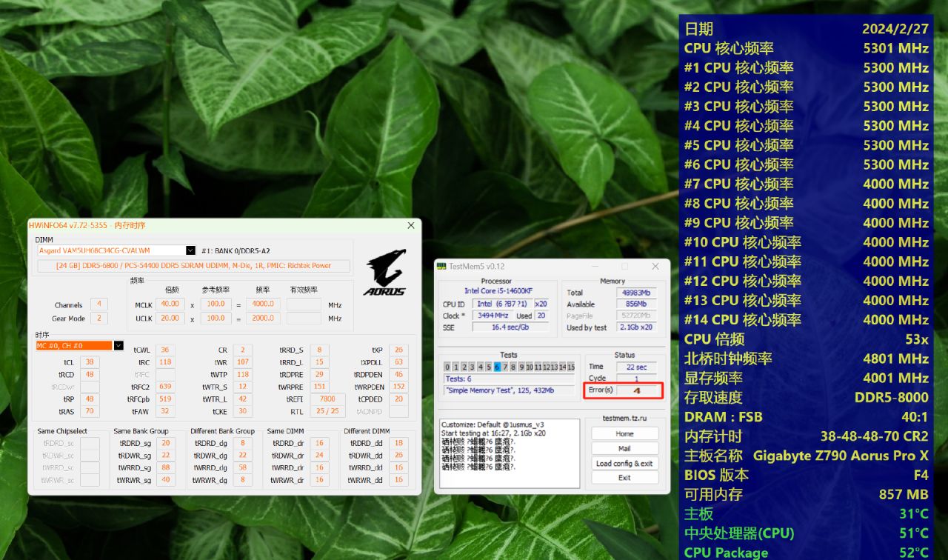The image size is (948, 560).
Task: Click the UCLK multiplier value 20.00
Action: [x=170, y=319]
